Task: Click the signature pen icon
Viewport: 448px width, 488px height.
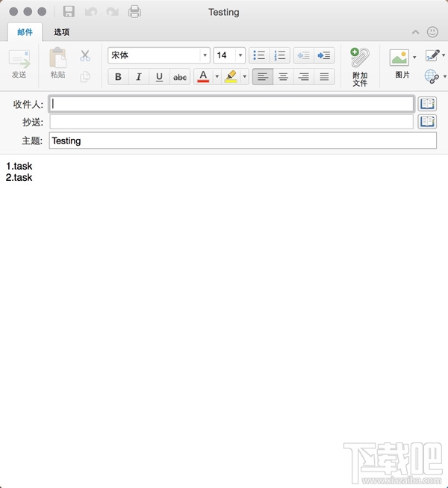Action: click(x=432, y=55)
